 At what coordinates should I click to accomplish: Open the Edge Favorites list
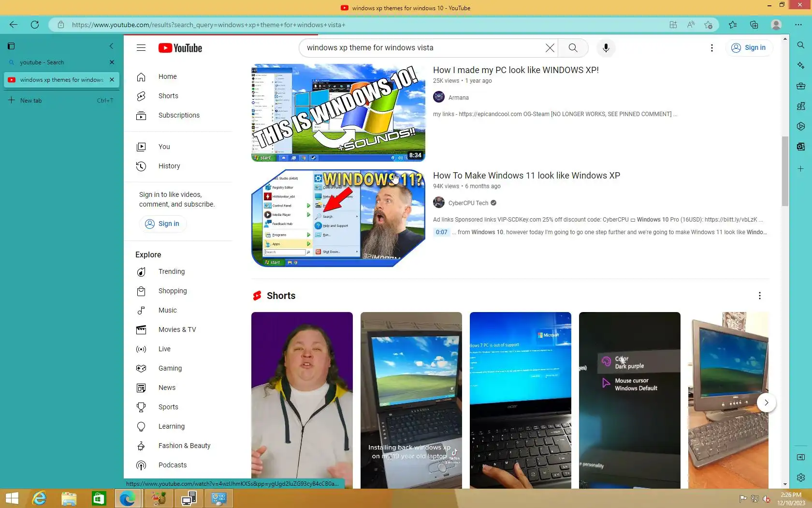(733, 25)
